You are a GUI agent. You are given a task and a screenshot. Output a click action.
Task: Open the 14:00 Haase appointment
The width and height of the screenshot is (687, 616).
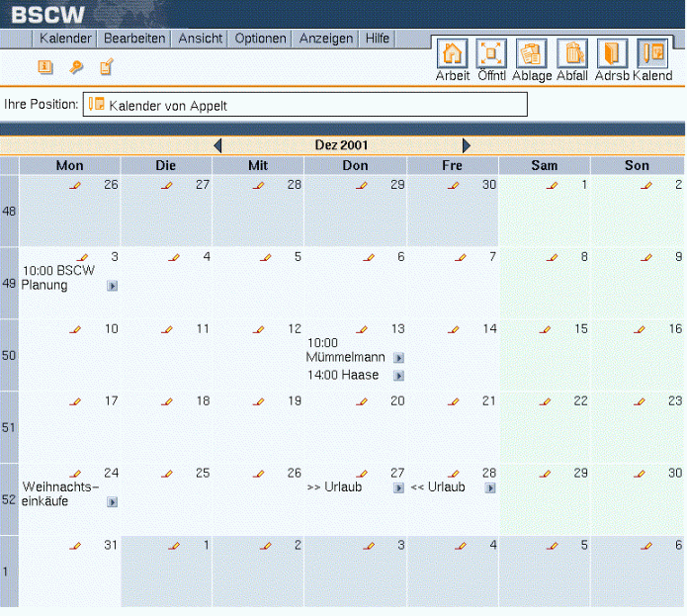(x=343, y=375)
